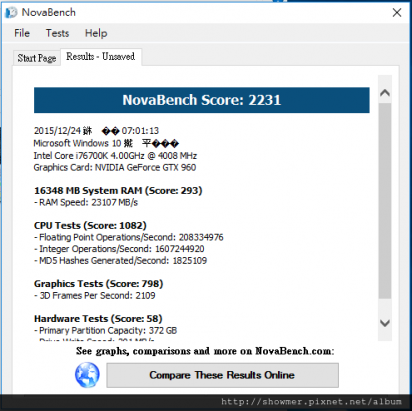The image size is (412, 411).
Task: Click Compare These Results Online button
Action: pyautogui.click(x=222, y=375)
